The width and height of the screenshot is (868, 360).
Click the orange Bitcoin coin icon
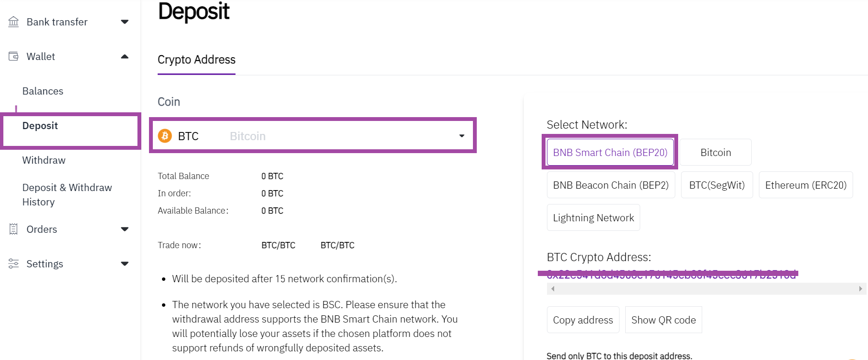(x=165, y=136)
